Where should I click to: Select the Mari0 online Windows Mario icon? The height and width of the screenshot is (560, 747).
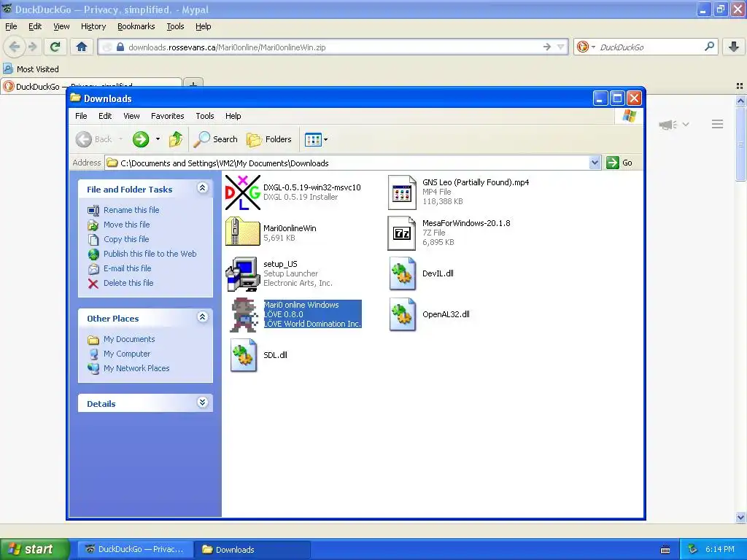(x=244, y=314)
